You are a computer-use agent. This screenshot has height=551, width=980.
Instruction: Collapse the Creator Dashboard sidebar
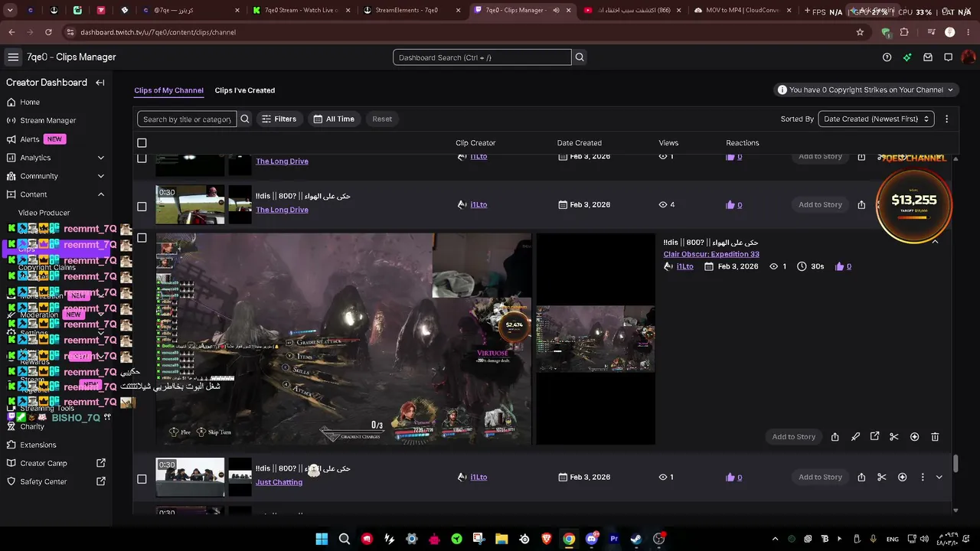[100, 83]
